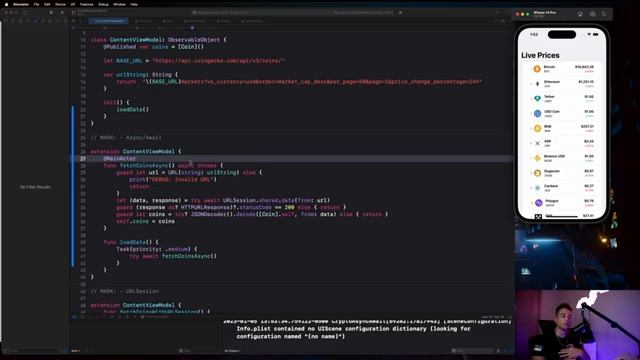Image resolution: width=640 pixels, height=360 pixels.
Task: Open the Help menu
Action: click(134, 4)
